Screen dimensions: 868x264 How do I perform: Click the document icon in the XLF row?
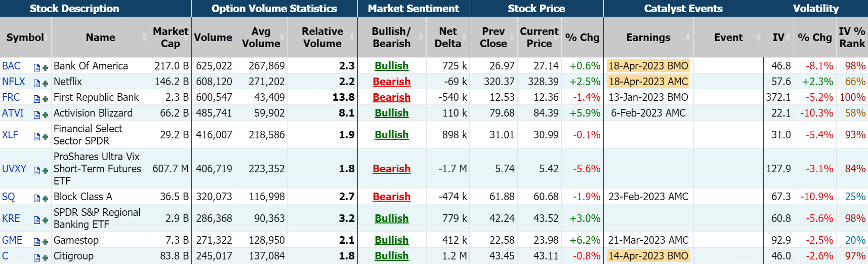click(x=37, y=136)
